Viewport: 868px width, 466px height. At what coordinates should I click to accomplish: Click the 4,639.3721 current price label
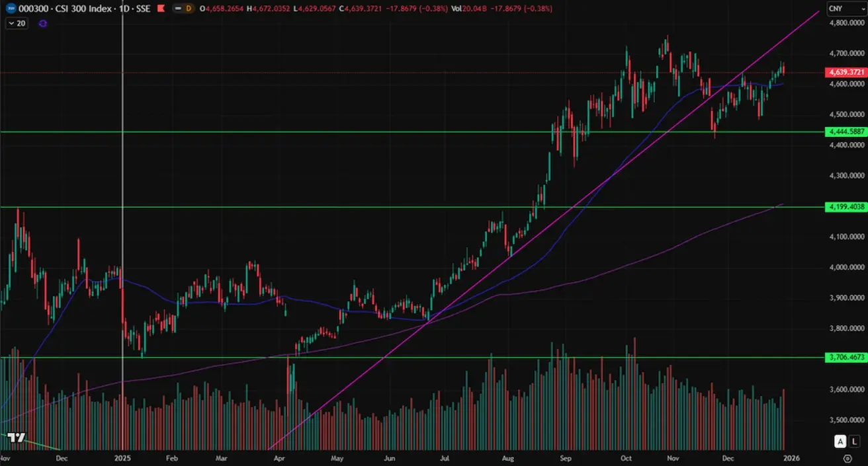pos(846,72)
